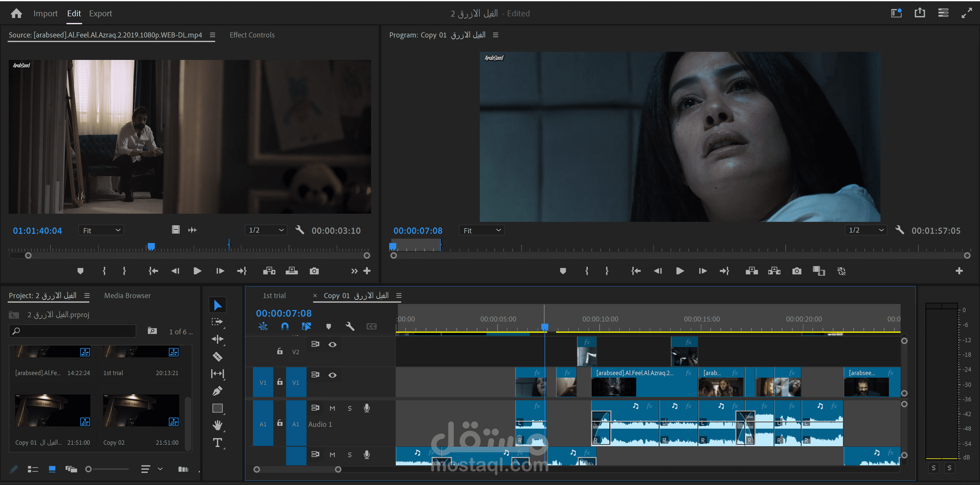Select the Type tool
The width and height of the screenshot is (980, 485).
point(217,442)
